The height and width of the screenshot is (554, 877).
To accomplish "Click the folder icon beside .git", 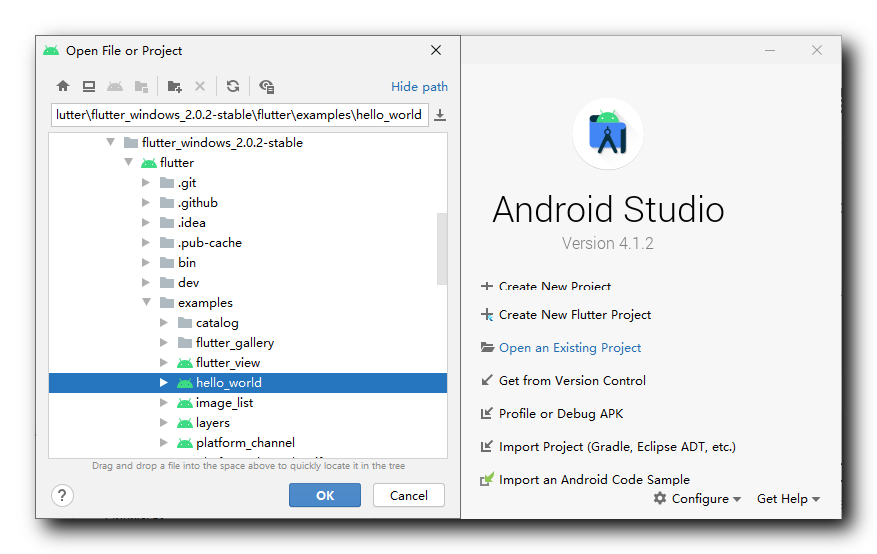I will (x=167, y=183).
